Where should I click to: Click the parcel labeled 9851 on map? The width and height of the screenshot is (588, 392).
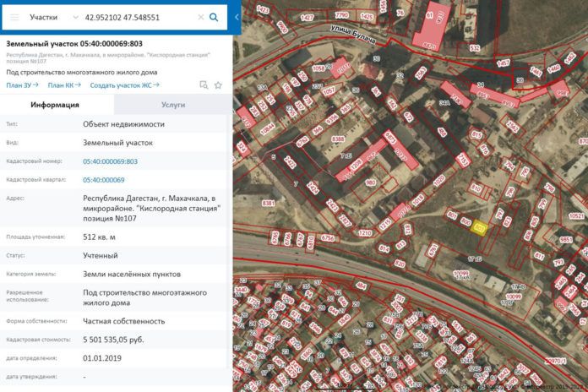click(566, 241)
